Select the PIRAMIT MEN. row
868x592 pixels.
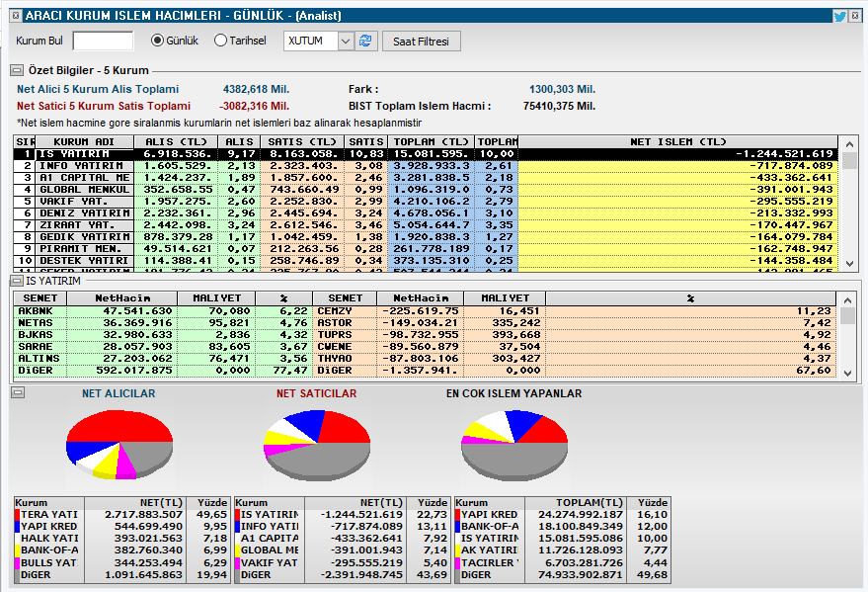[426, 249]
